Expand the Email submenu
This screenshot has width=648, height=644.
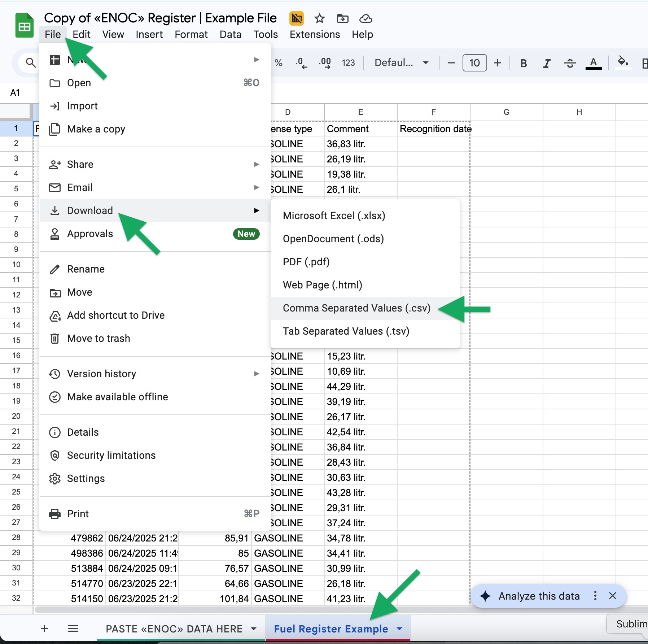tap(155, 187)
